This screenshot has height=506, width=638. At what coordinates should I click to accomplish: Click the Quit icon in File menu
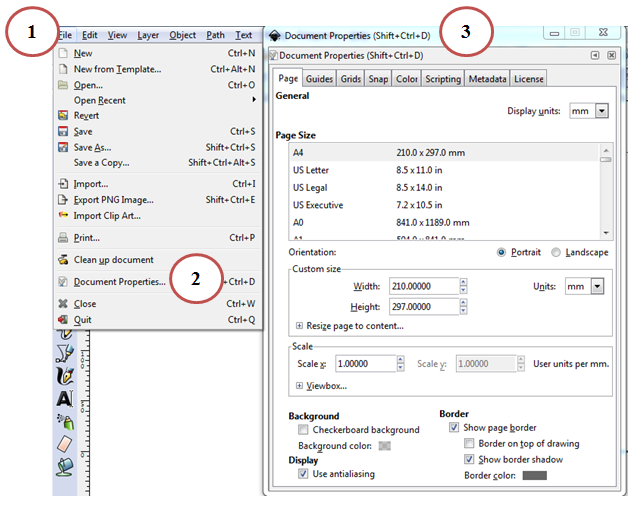pos(63,319)
